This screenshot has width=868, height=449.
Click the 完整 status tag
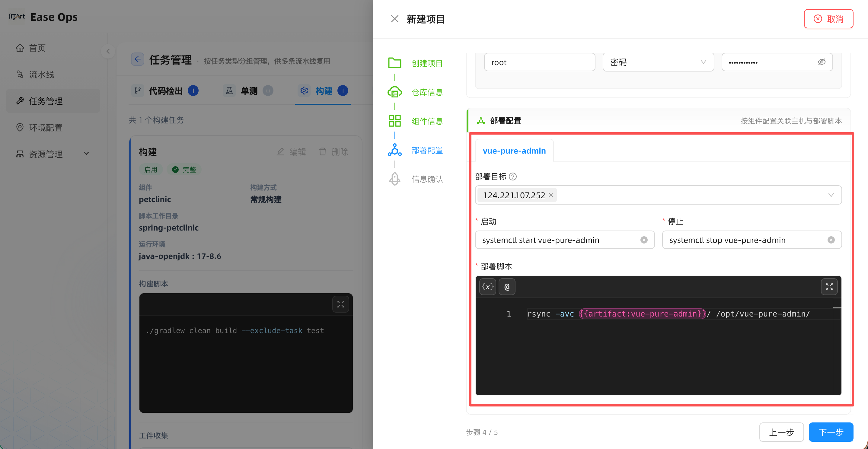click(184, 169)
